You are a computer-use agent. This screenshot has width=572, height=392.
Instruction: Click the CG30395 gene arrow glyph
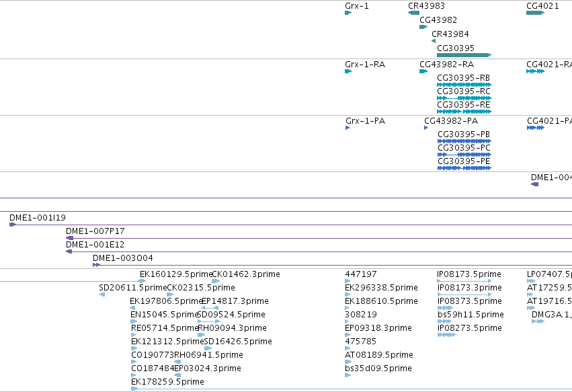coord(464,55)
